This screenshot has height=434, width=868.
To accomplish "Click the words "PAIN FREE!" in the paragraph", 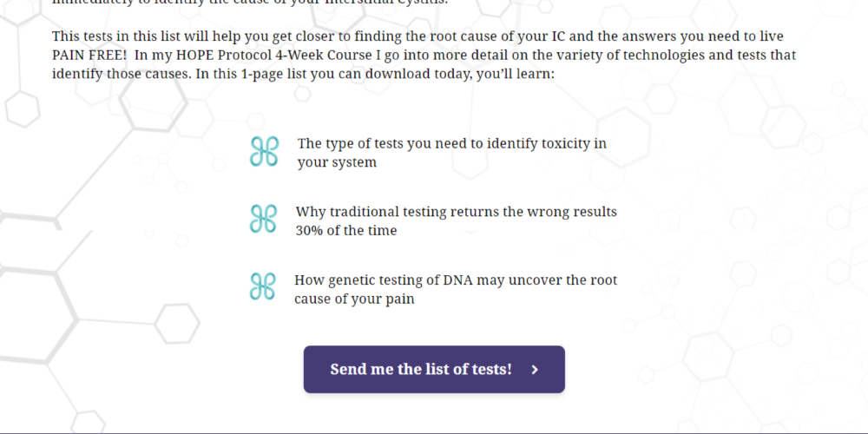I will 89,56.
